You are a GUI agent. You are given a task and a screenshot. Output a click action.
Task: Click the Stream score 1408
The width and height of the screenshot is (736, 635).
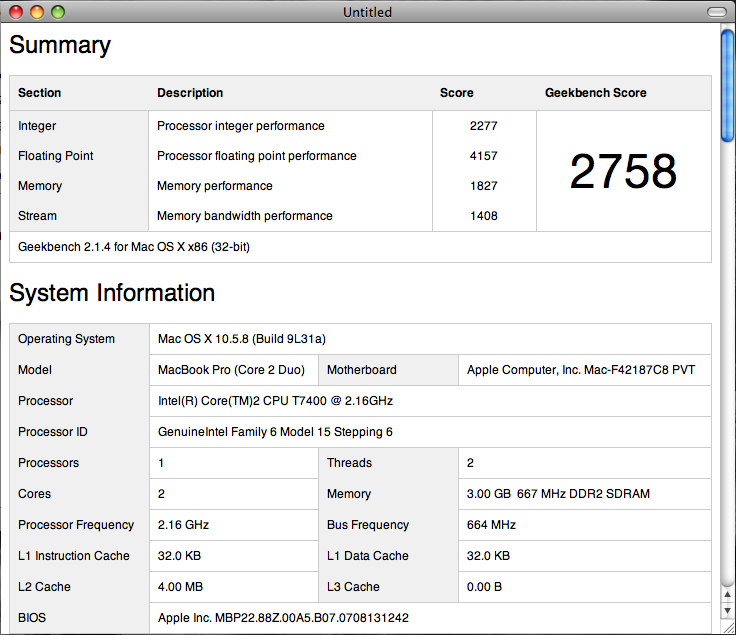[x=483, y=216]
